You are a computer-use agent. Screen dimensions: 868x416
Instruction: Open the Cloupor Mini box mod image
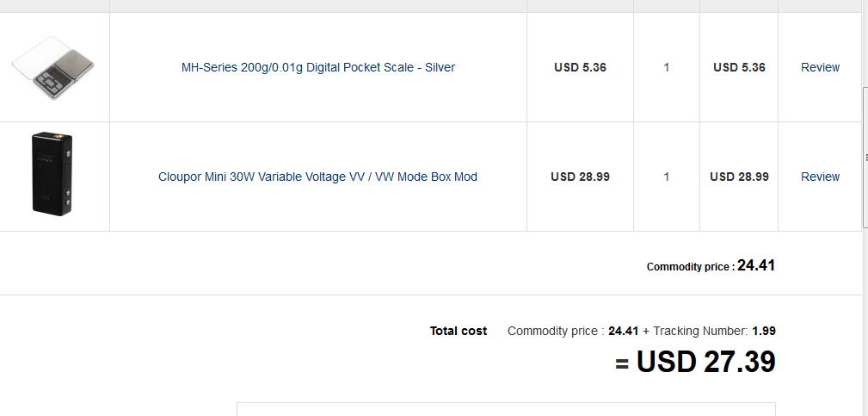point(53,176)
